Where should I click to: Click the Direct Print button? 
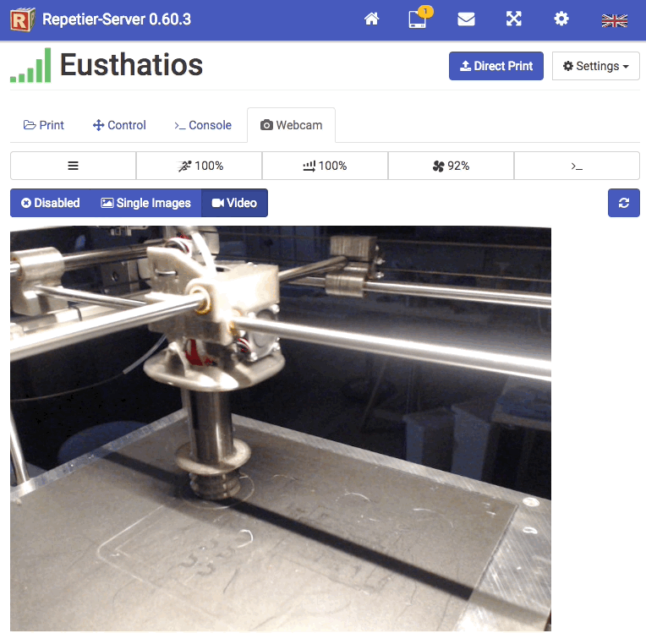pyautogui.click(x=495, y=66)
